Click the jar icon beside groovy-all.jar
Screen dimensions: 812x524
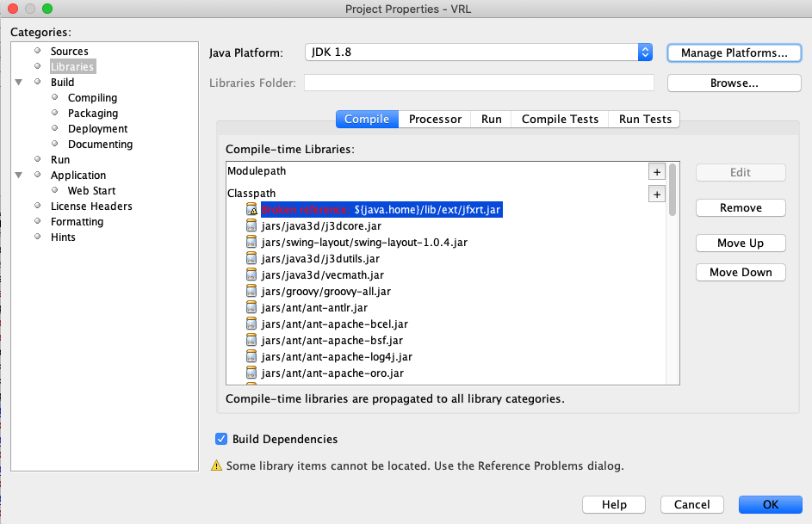pyautogui.click(x=251, y=291)
